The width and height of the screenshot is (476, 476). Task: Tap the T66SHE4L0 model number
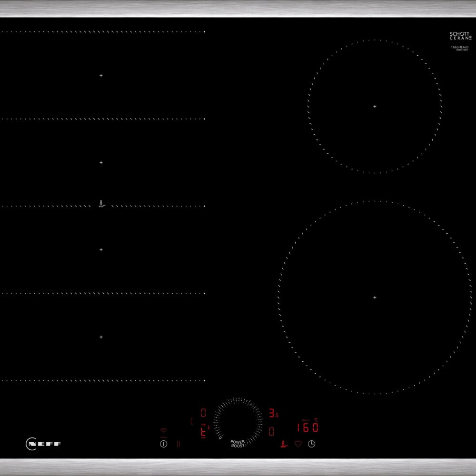click(459, 47)
